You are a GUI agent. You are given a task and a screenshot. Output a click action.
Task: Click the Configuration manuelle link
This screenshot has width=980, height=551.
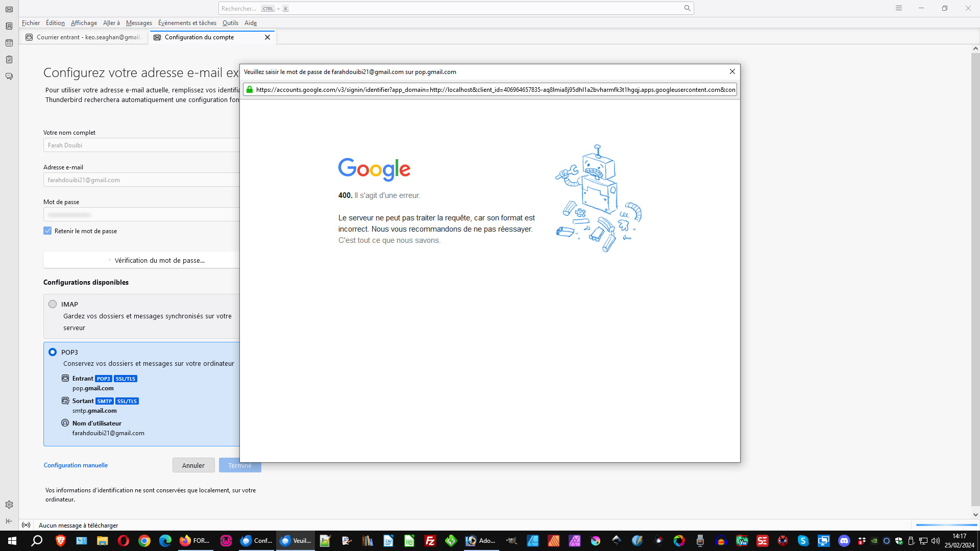click(76, 465)
